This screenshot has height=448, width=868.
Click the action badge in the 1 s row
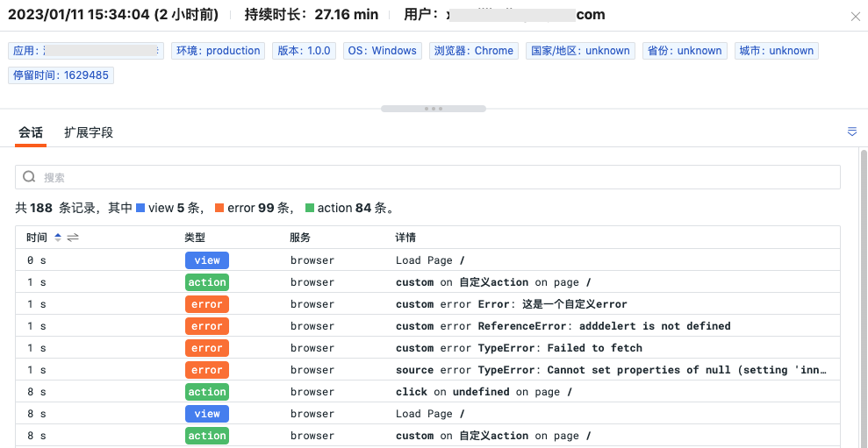pos(207,282)
